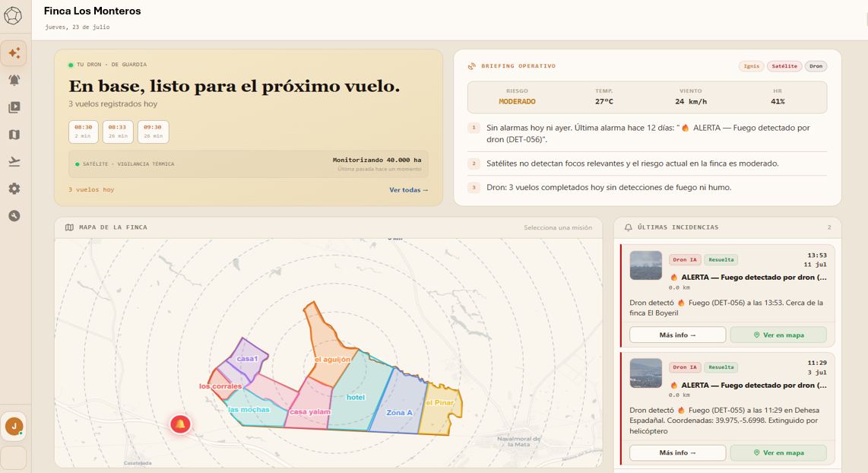Open the settings gear sidebar icon

coord(14,189)
